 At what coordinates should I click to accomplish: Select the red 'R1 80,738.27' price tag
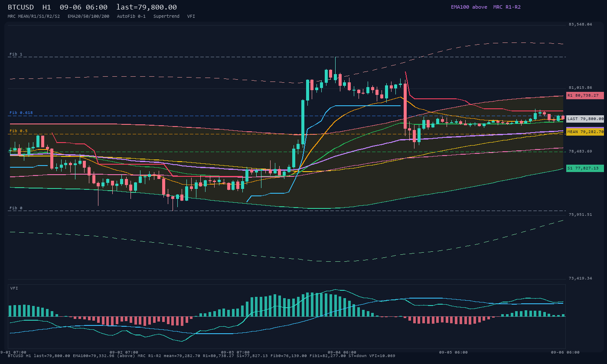point(585,95)
